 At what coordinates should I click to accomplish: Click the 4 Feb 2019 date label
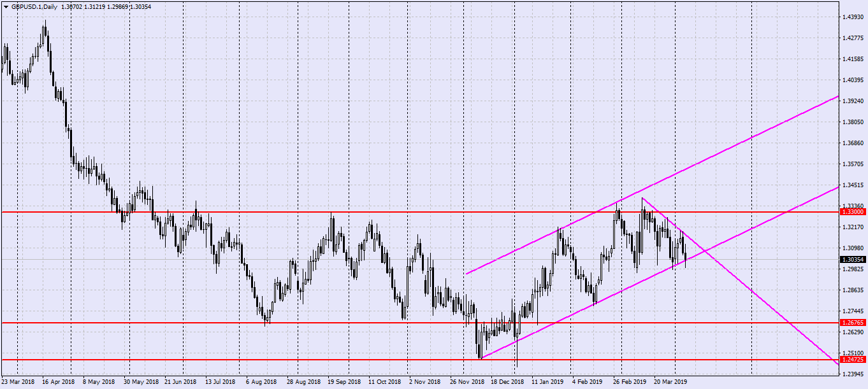(x=588, y=382)
